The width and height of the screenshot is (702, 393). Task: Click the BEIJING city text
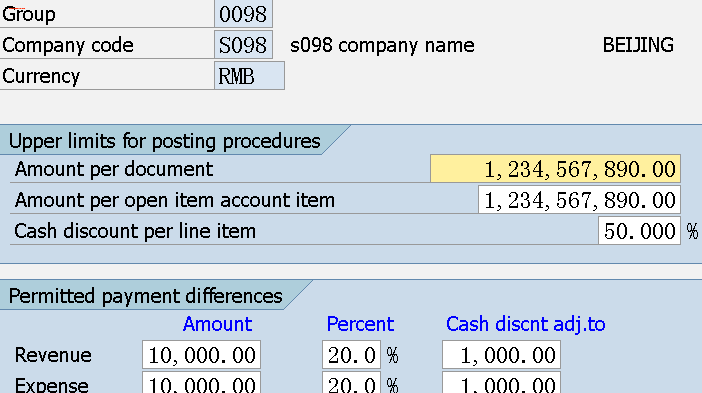[x=638, y=45]
